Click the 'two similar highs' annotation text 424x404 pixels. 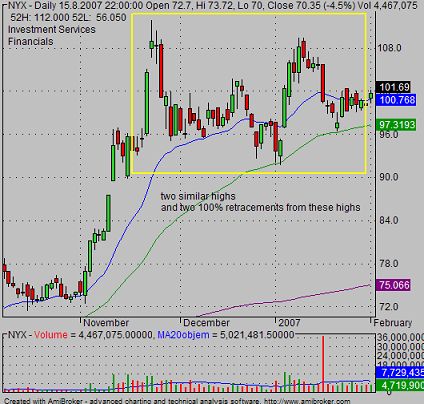pos(198,196)
